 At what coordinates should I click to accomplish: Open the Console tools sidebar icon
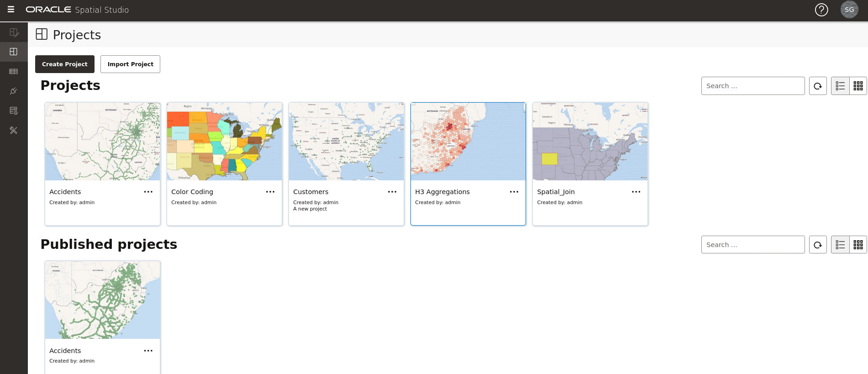14,130
